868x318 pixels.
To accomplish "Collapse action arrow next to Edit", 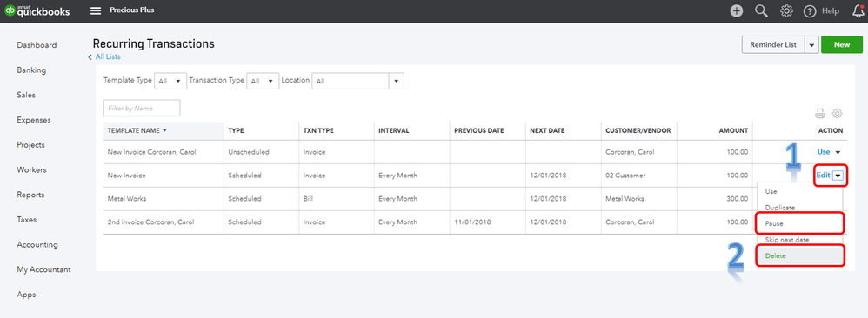I will tap(838, 176).
